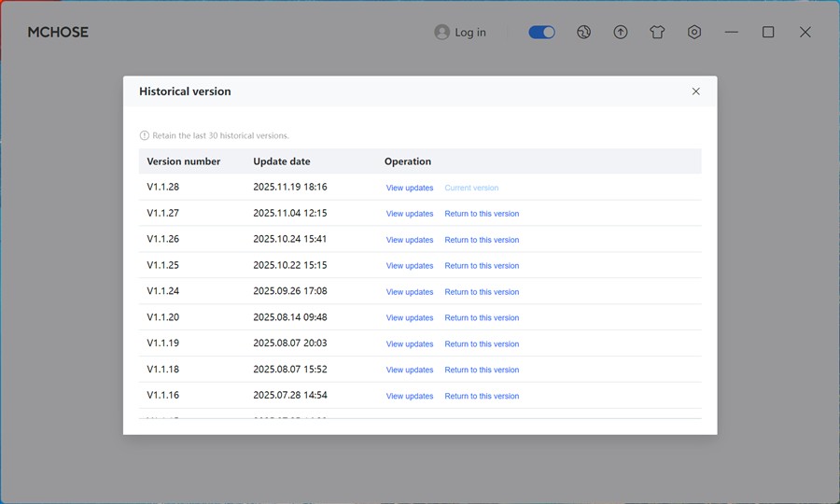The height and width of the screenshot is (504, 840).
Task: Click the upload arrow update icon
Action: [x=621, y=32]
